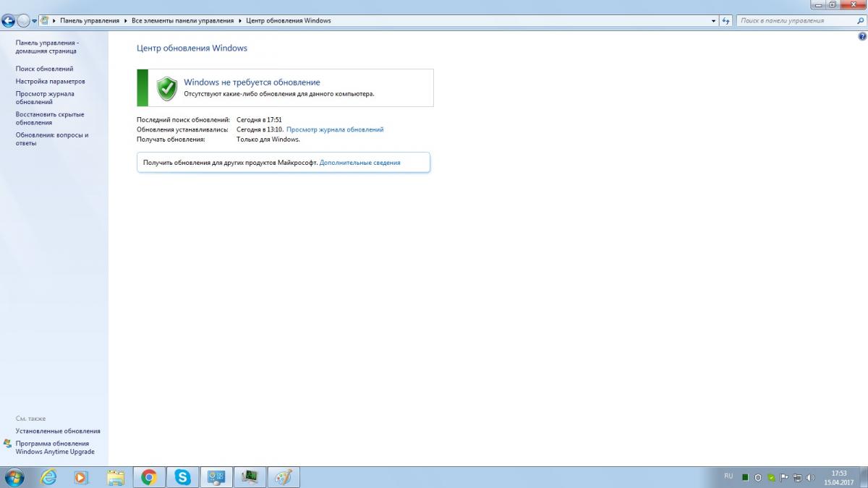The image size is (868, 488).
Task: Open Action Center flag tray icon
Action: tap(784, 478)
